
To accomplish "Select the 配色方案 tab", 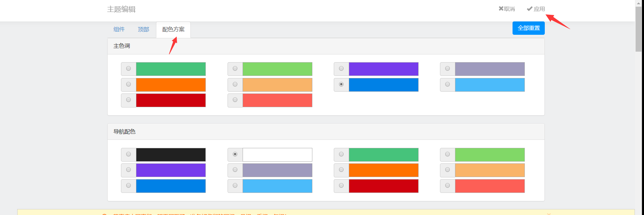I will click(173, 30).
